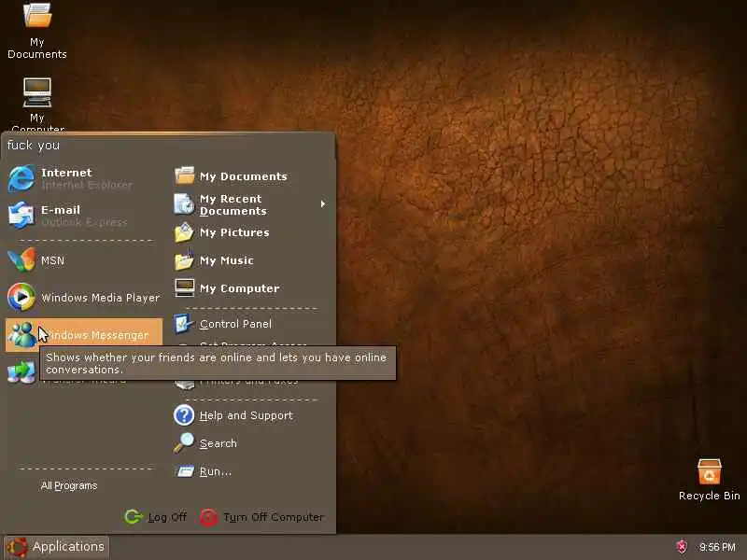Click the Log Off text button
This screenshot has height=560, width=747.
167,517
